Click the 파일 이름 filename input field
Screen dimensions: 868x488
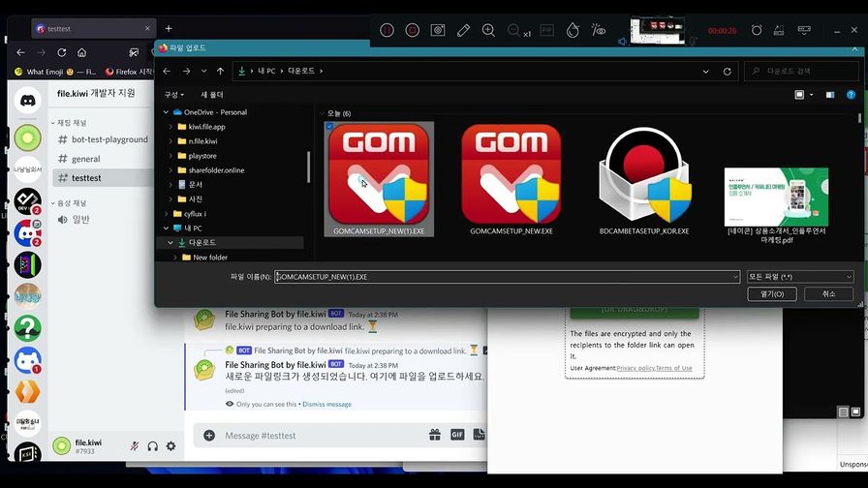pyautogui.click(x=507, y=277)
